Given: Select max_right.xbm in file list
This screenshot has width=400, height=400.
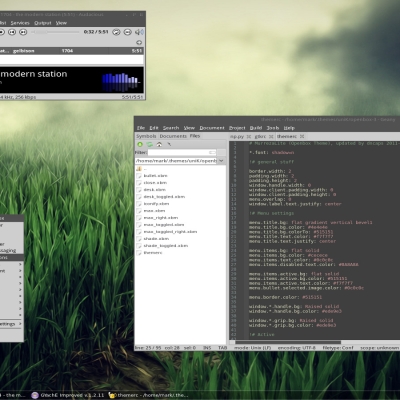Looking at the screenshot, I should tap(161, 218).
